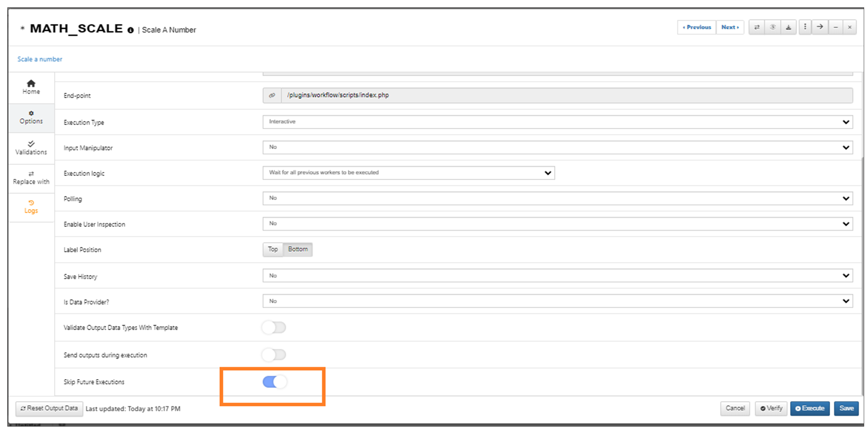Open the Execution Type dropdown
This screenshot has width=868, height=437.
[x=558, y=122]
